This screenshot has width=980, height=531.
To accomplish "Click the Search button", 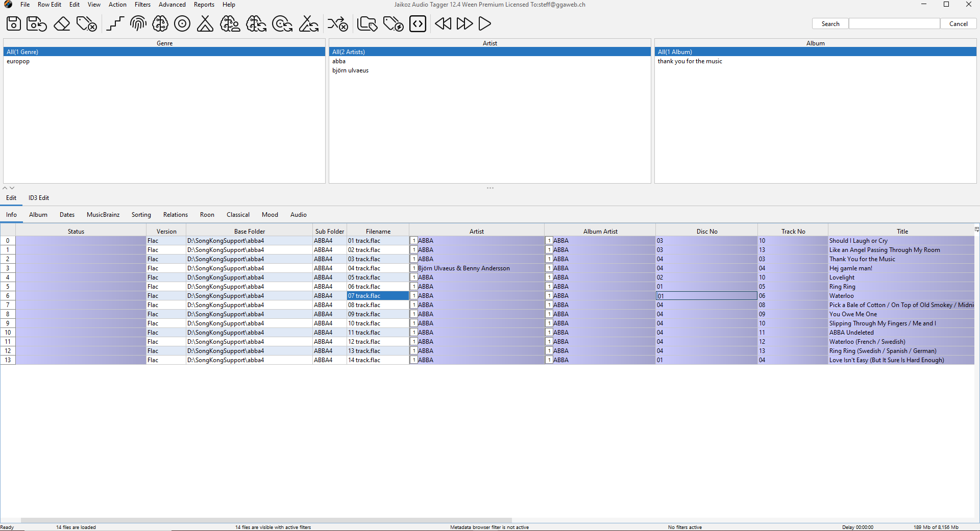I will pos(830,24).
